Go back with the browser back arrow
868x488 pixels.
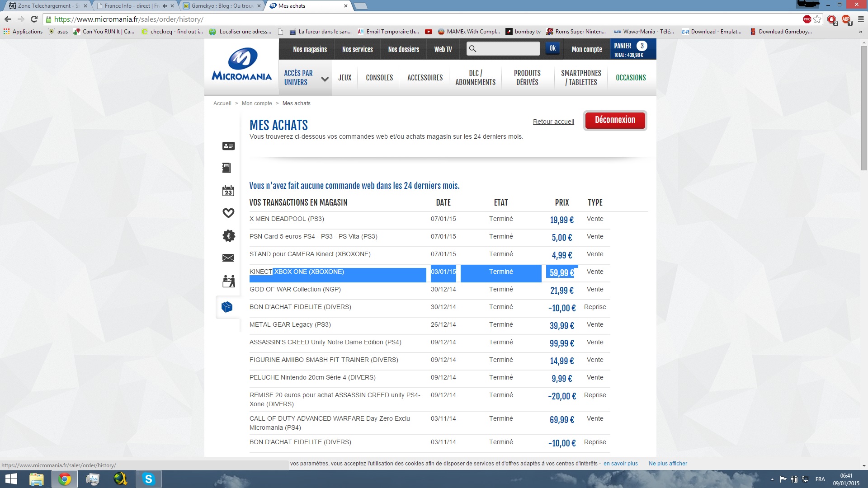8,19
